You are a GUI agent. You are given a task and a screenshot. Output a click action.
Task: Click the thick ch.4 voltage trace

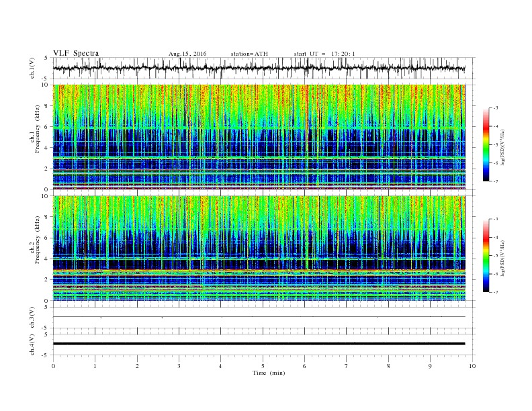point(259,344)
